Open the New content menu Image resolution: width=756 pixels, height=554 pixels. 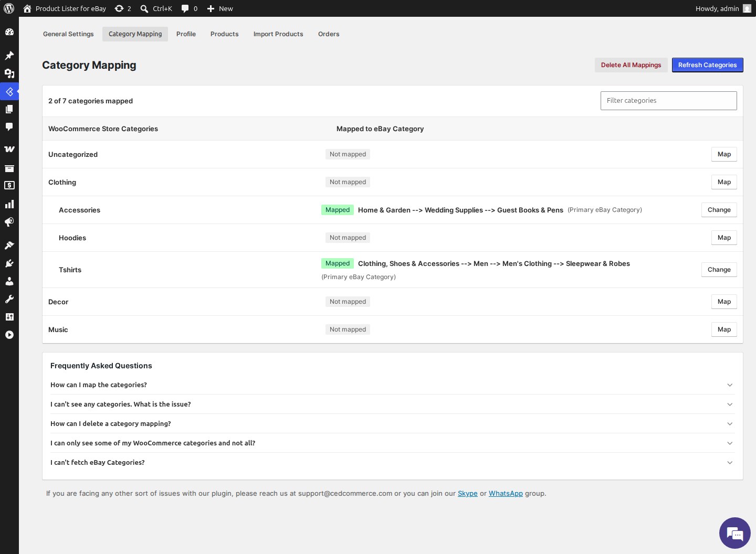coord(220,8)
